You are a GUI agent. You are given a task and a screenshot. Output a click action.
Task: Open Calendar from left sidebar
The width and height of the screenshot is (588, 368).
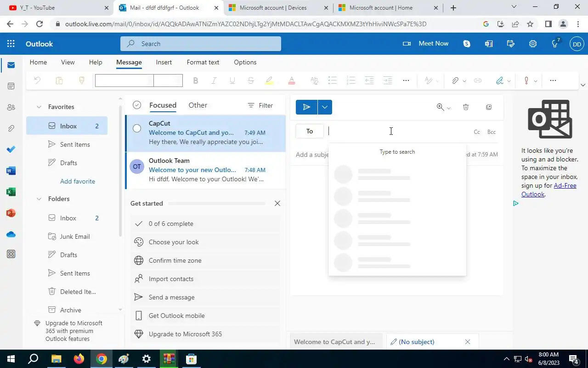point(11,86)
